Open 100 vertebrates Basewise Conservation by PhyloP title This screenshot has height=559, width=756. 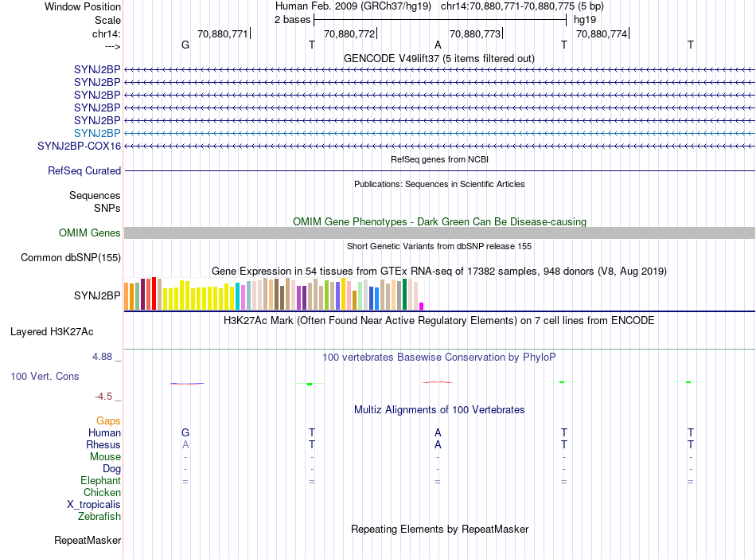tap(438, 358)
